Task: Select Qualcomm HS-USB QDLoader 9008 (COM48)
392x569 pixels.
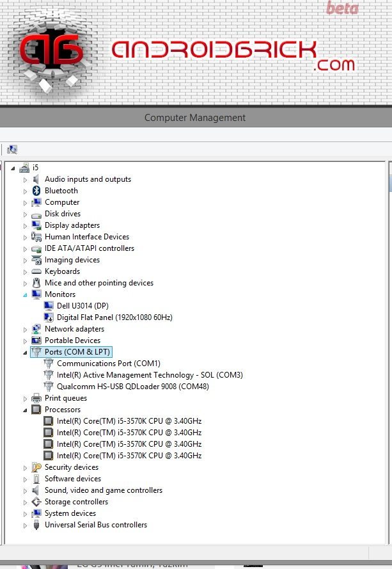Action: tap(132, 387)
